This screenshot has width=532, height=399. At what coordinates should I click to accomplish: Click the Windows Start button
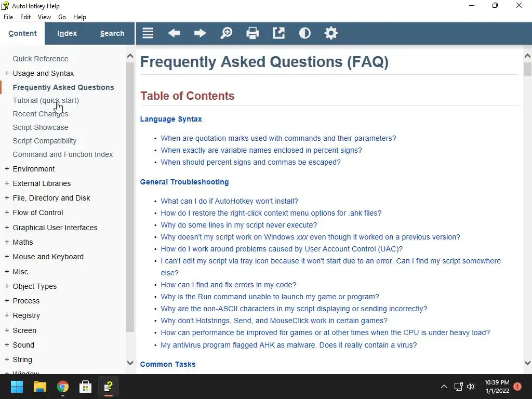coord(17,387)
